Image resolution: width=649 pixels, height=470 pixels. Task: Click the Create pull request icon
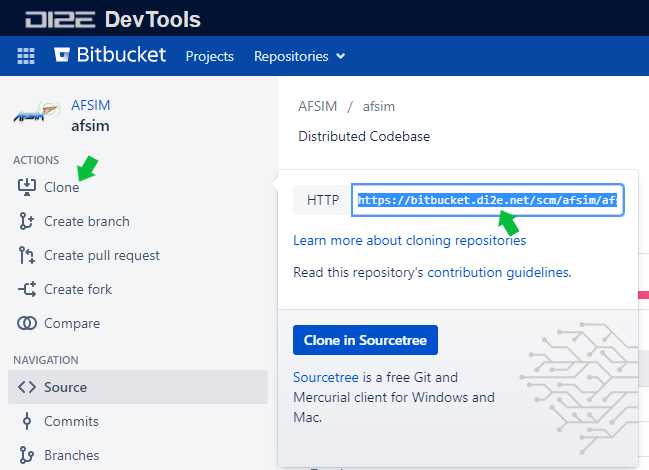(x=26, y=255)
